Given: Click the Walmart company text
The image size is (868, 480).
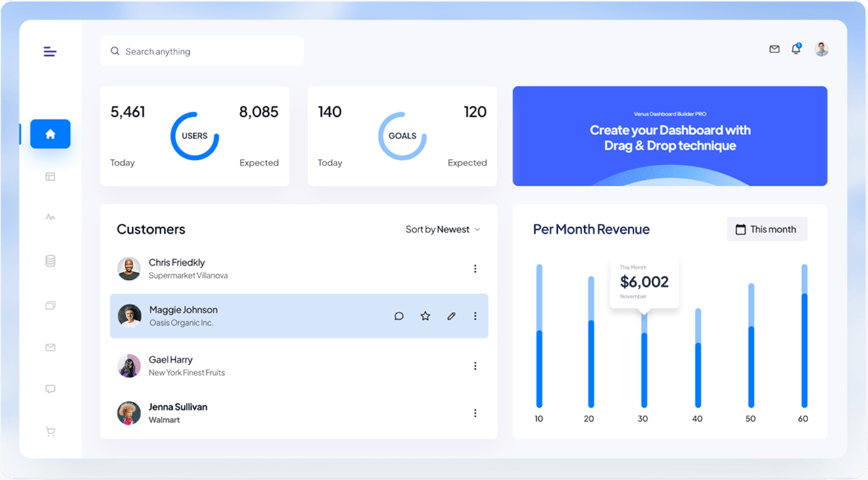Looking at the screenshot, I should 164,420.
